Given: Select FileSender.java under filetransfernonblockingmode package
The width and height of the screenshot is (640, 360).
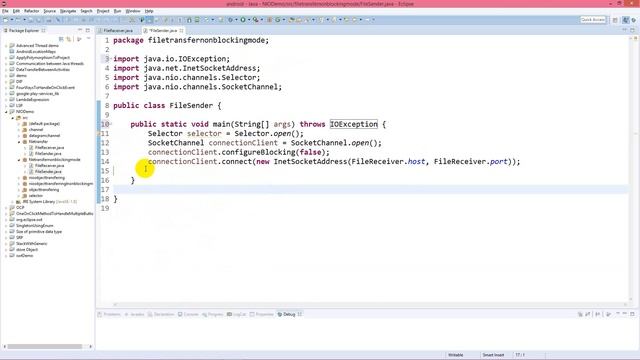Looking at the screenshot, I should 48,171.
